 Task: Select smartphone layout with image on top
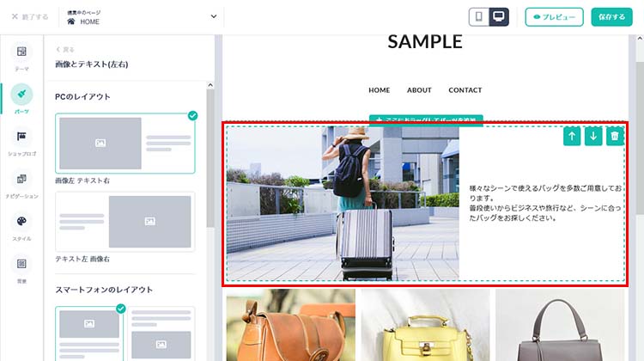point(89,333)
